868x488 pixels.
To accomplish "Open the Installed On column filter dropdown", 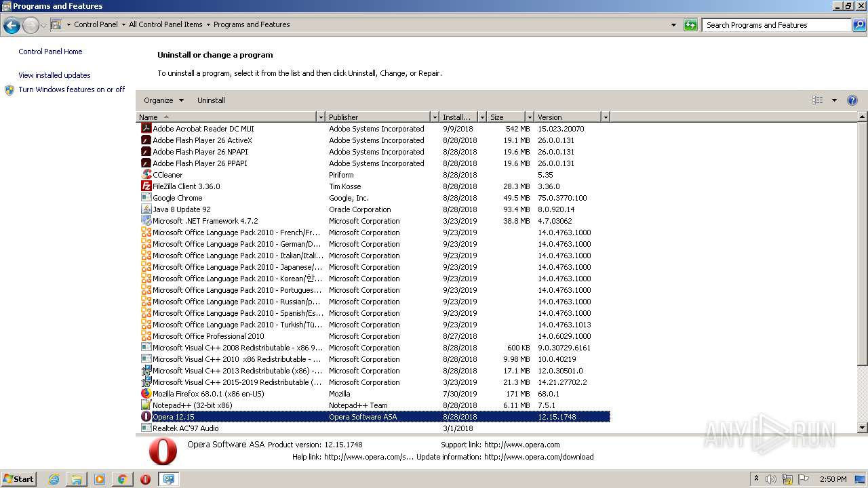I will [482, 117].
